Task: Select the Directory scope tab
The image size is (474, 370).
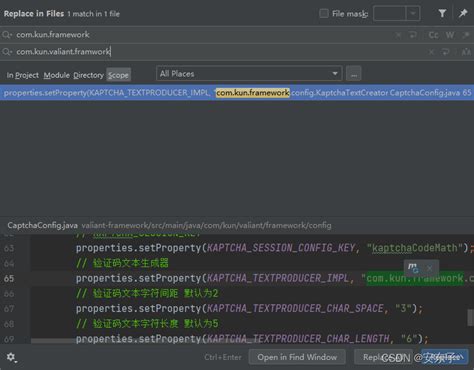Action: click(88, 75)
